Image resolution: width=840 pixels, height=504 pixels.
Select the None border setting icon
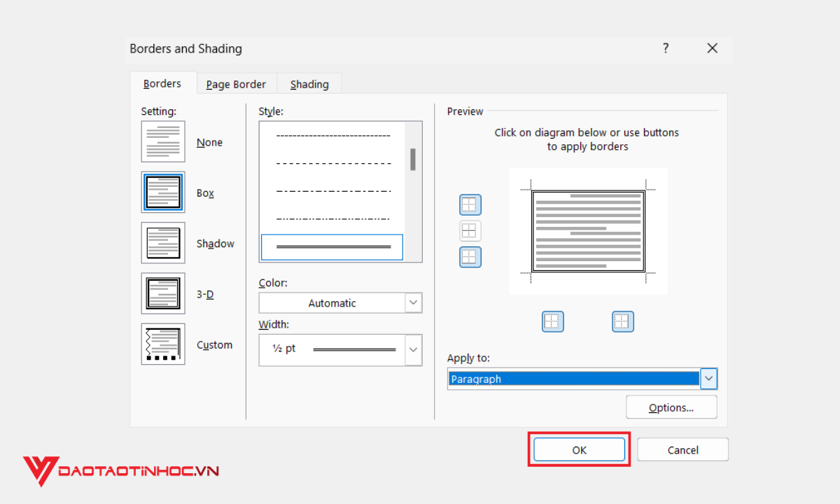pos(163,142)
